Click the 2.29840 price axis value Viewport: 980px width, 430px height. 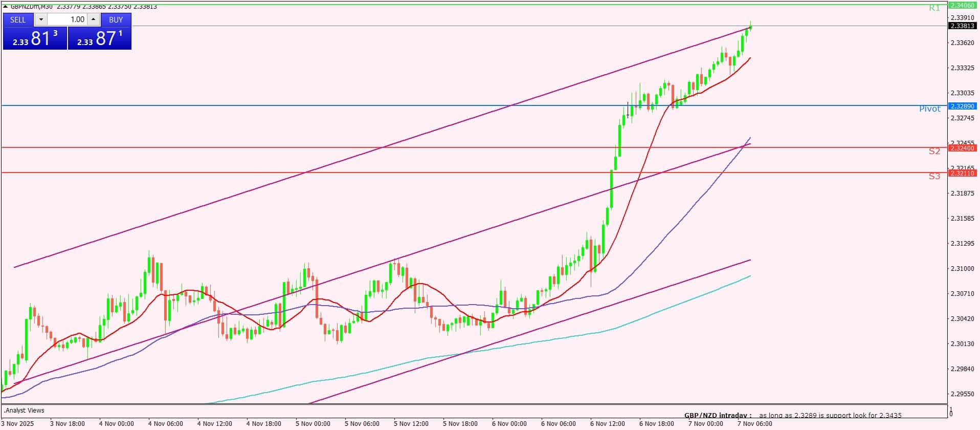[962, 369]
